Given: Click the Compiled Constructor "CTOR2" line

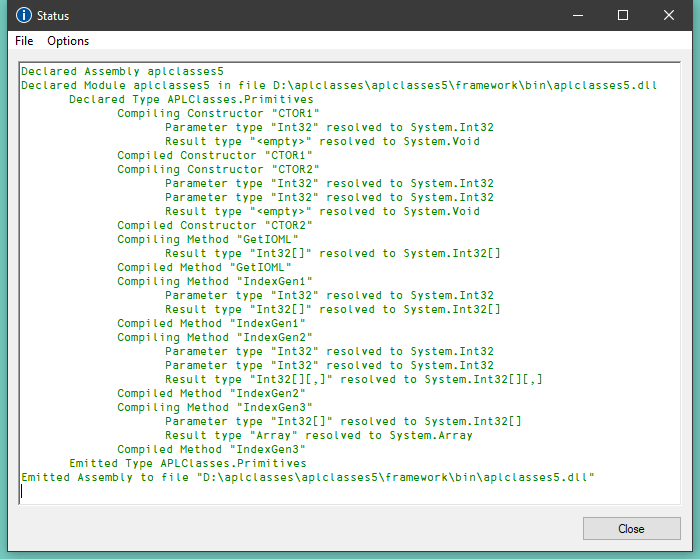Looking at the screenshot, I should (214, 226).
